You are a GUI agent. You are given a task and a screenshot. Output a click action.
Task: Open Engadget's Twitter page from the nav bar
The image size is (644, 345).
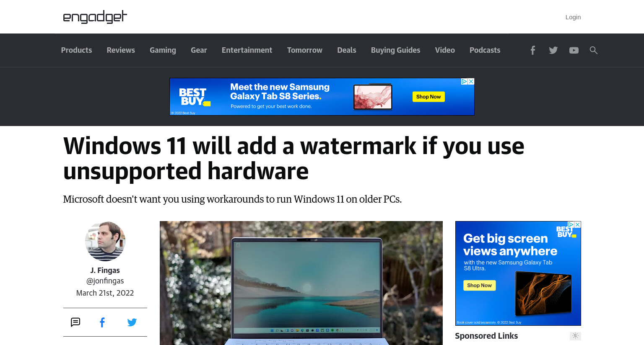pyautogui.click(x=553, y=50)
